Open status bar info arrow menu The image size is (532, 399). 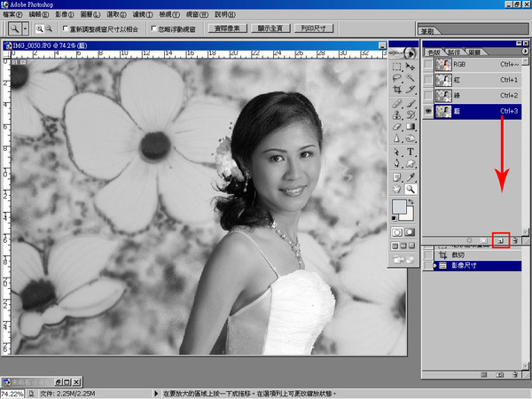pos(156,393)
